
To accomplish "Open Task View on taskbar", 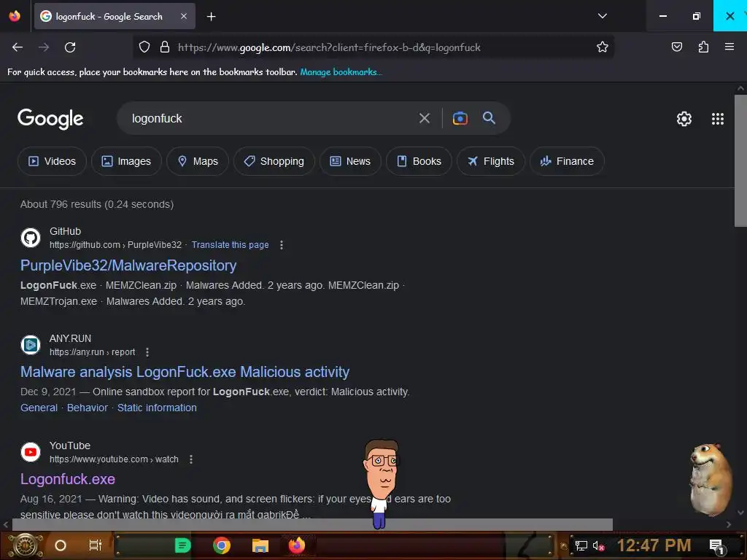I will click(x=96, y=545).
